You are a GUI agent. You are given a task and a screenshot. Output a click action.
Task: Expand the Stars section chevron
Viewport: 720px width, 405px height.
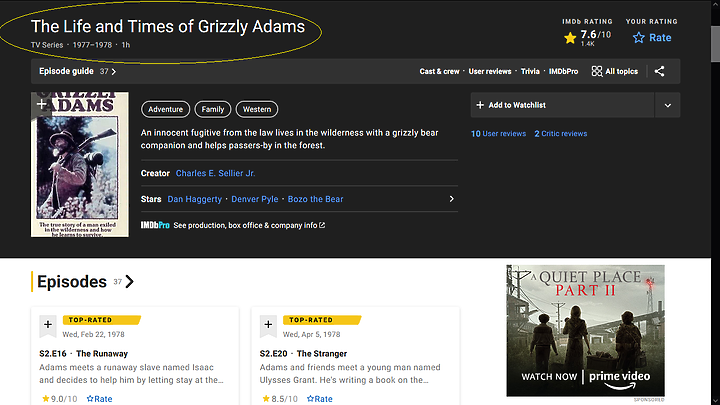[x=451, y=199]
